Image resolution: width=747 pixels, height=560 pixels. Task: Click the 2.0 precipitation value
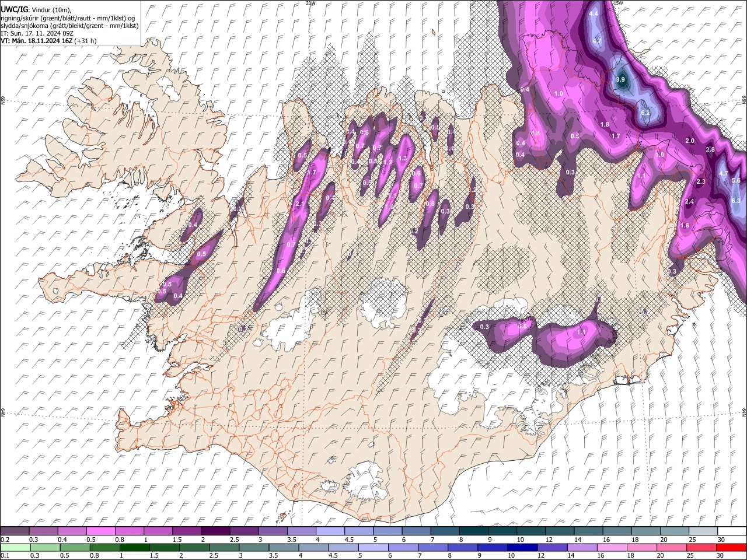click(690, 141)
